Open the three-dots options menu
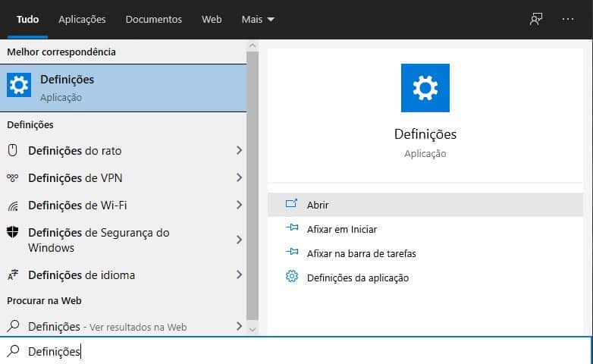The height and width of the screenshot is (364, 593). [x=568, y=19]
